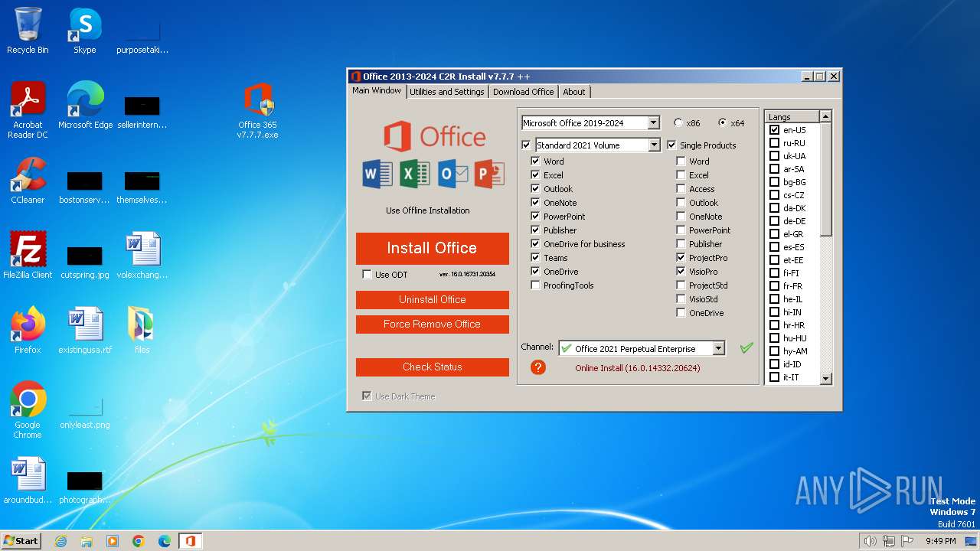Toggle the checkbox beside Standard 2021 Volume
The image size is (980, 551).
point(526,145)
